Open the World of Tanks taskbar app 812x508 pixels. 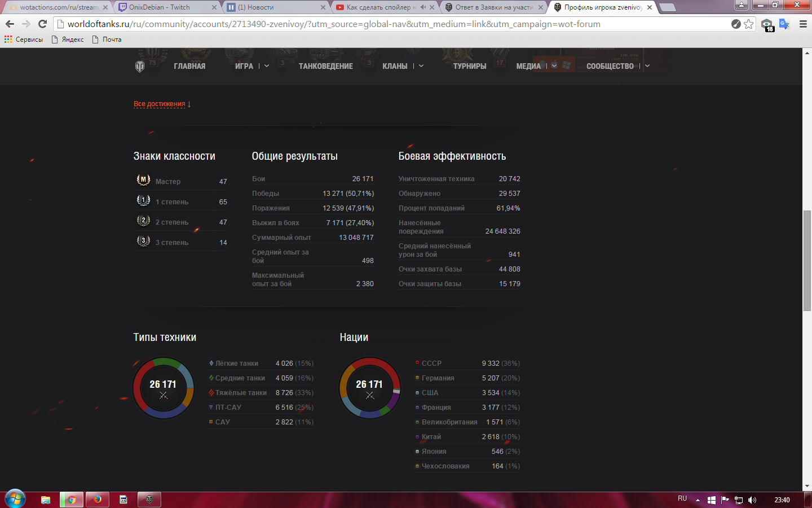149,500
